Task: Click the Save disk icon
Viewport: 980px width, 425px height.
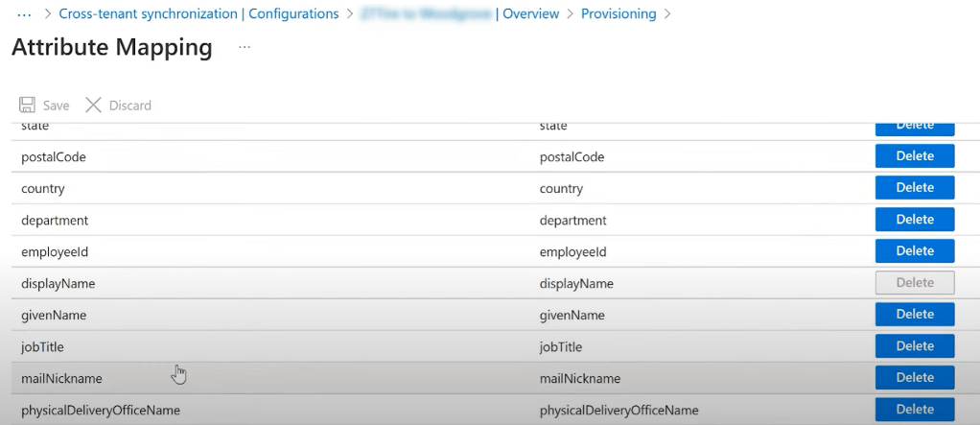Action: pos(28,106)
